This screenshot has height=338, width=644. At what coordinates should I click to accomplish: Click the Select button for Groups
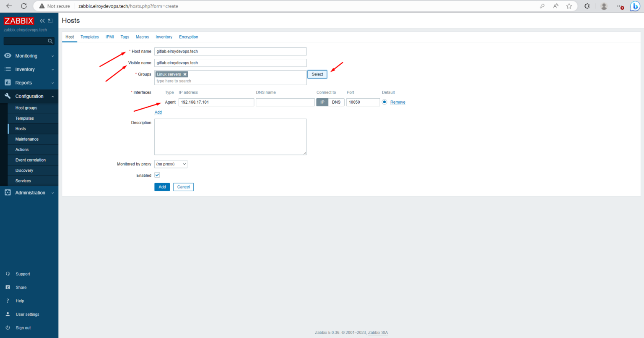[x=317, y=74]
